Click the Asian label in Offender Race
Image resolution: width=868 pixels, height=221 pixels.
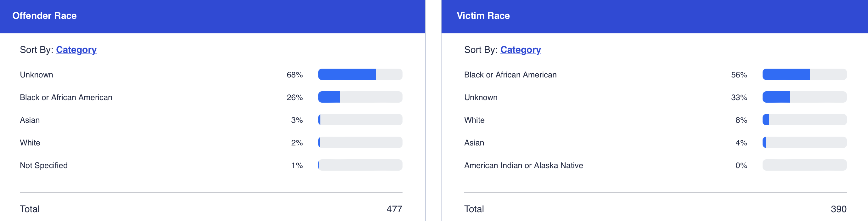coord(30,120)
